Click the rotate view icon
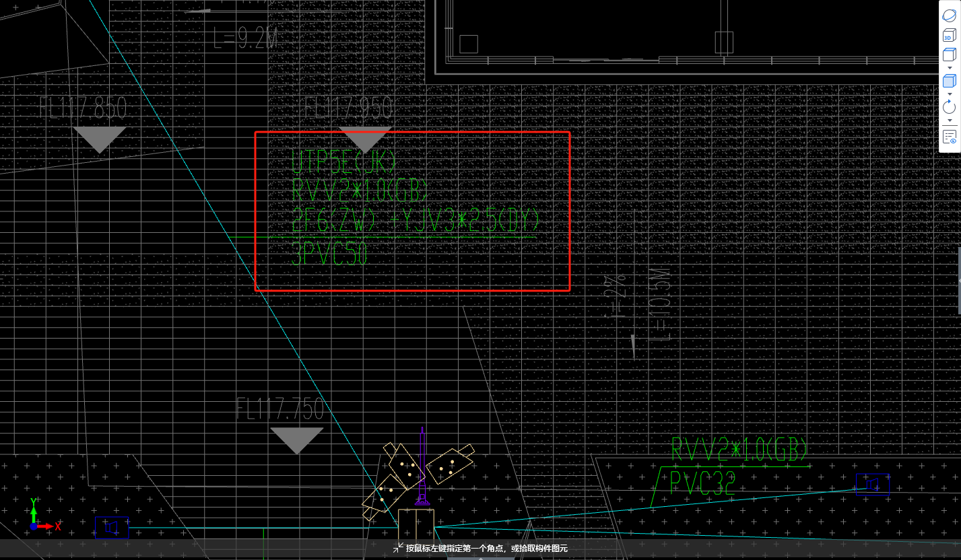 point(949,107)
